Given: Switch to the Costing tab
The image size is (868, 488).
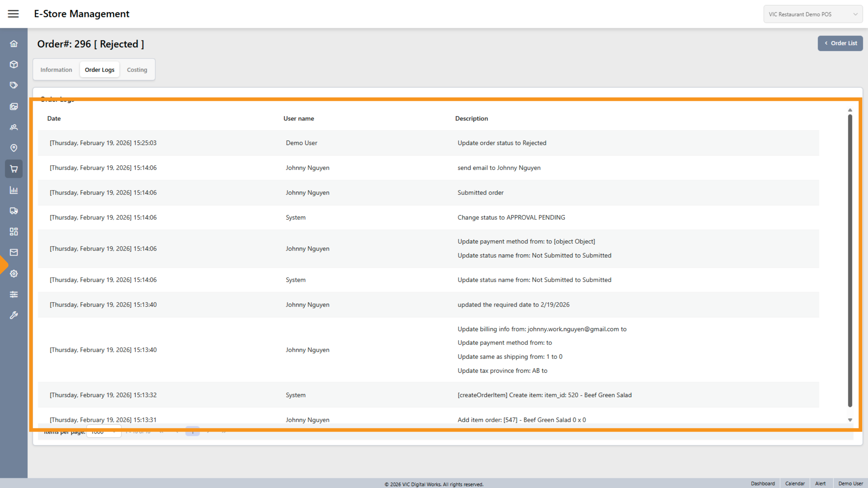Looking at the screenshot, I should pyautogui.click(x=137, y=69).
